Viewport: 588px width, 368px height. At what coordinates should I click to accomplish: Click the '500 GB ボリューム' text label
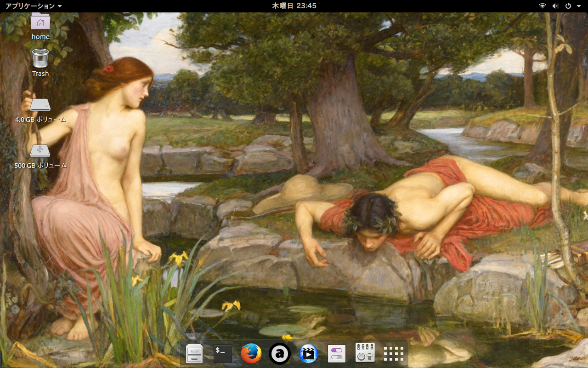click(x=40, y=165)
